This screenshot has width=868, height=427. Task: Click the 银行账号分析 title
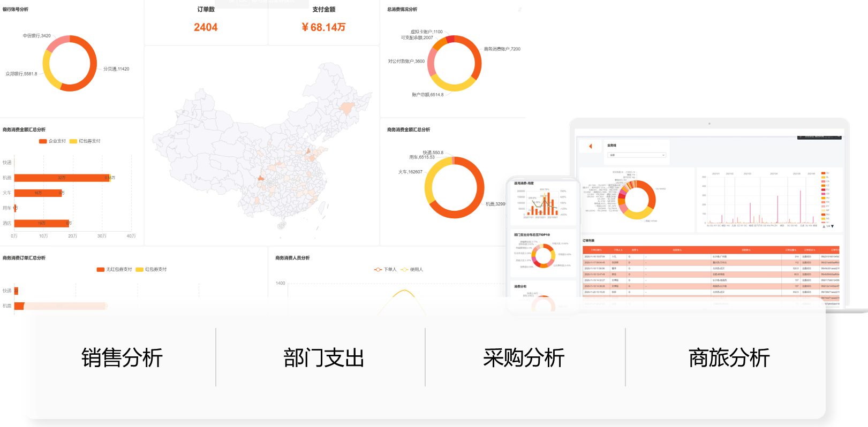click(x=16, y=10)
